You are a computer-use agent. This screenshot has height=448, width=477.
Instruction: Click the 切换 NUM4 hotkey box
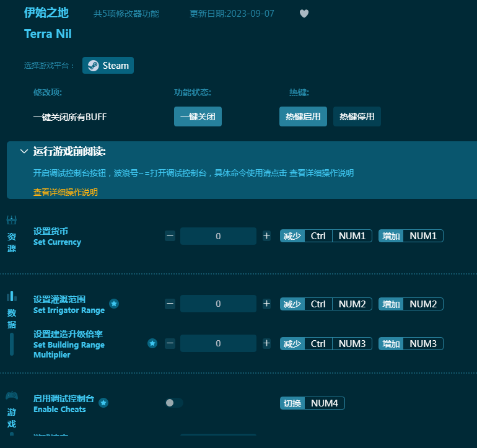coord(312,403)
